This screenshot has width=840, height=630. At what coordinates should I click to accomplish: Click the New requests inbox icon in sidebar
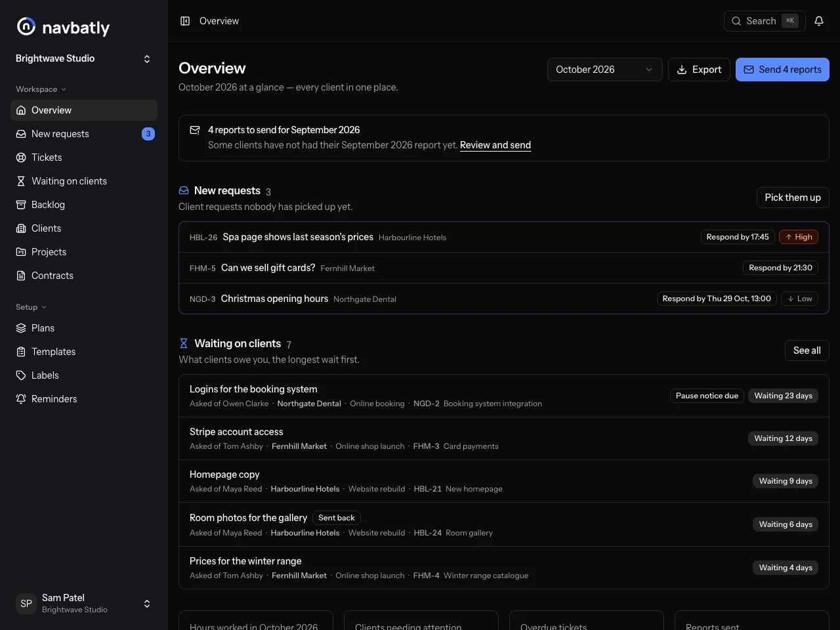tap(21, 134)
